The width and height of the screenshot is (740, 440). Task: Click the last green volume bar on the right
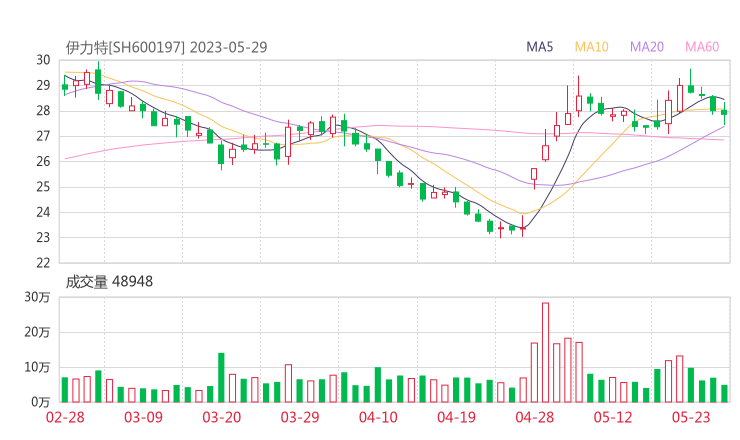[x=724, y=394]
